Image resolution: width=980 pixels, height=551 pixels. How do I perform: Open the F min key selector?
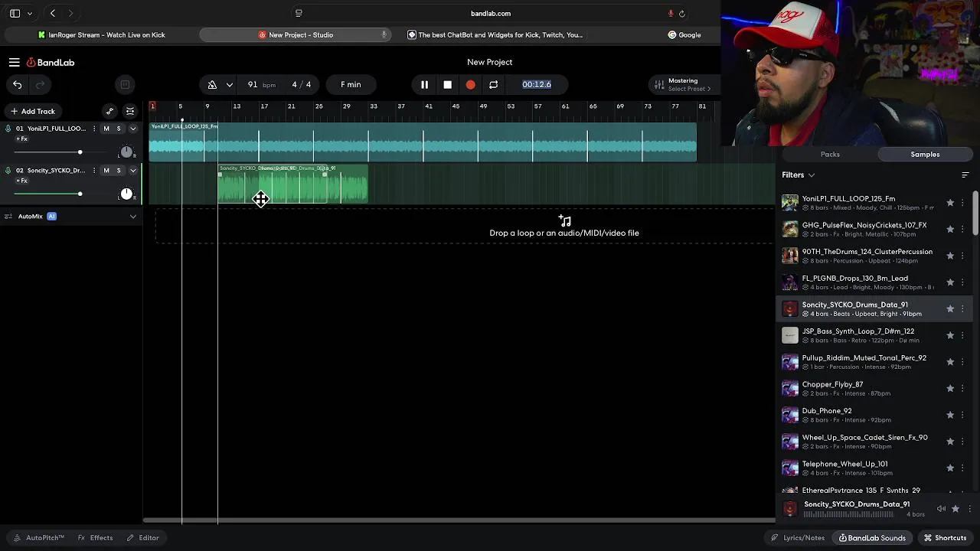[x=351, y=85]
